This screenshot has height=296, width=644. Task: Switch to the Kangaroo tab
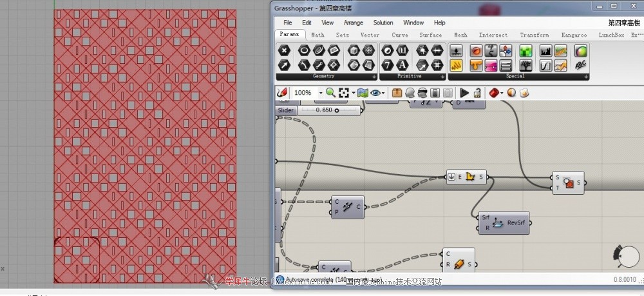(574, 35)
